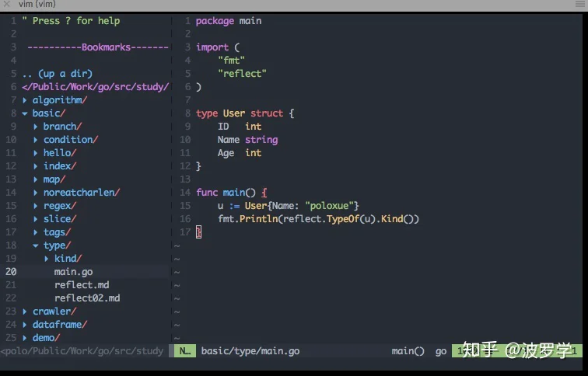Expand the dataframe/ folder arrow
The image size is (588, 376).
(25, 324)
